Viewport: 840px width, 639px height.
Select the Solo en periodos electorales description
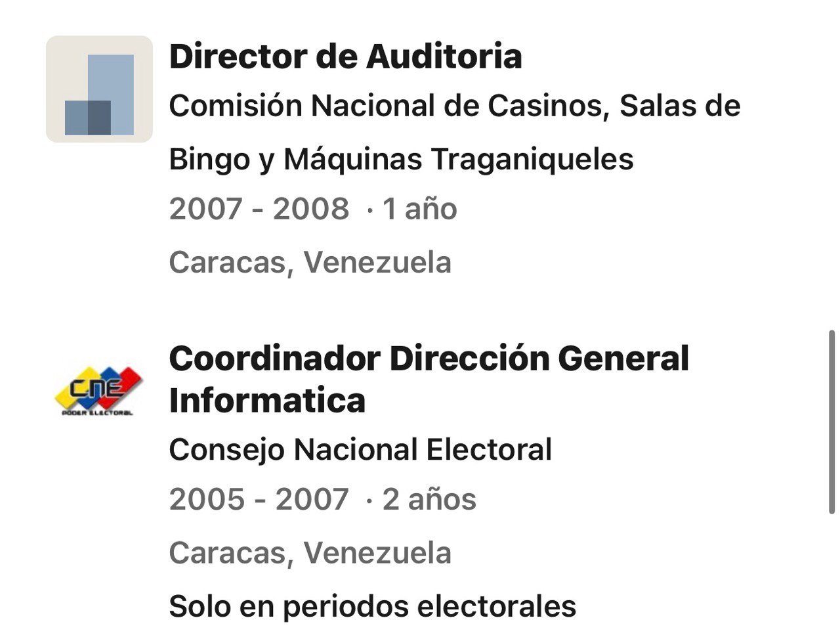[x=373, y=606]
